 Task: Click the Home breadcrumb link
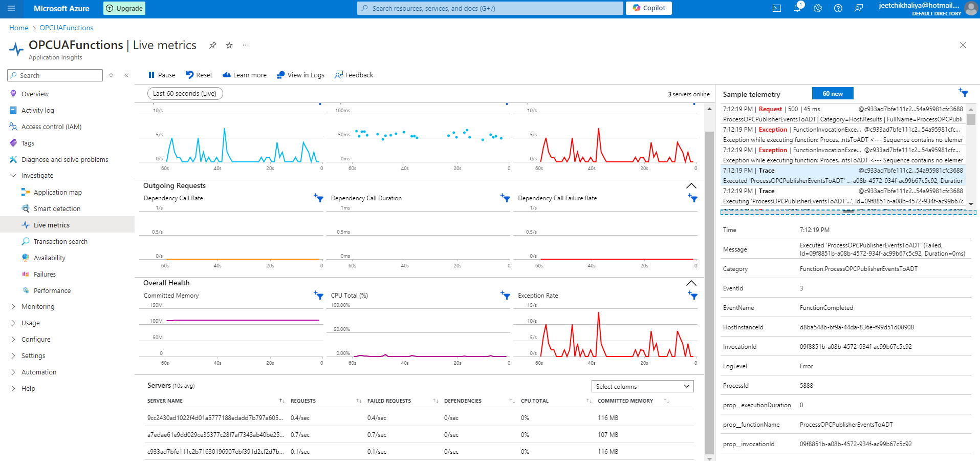(19, 28)
